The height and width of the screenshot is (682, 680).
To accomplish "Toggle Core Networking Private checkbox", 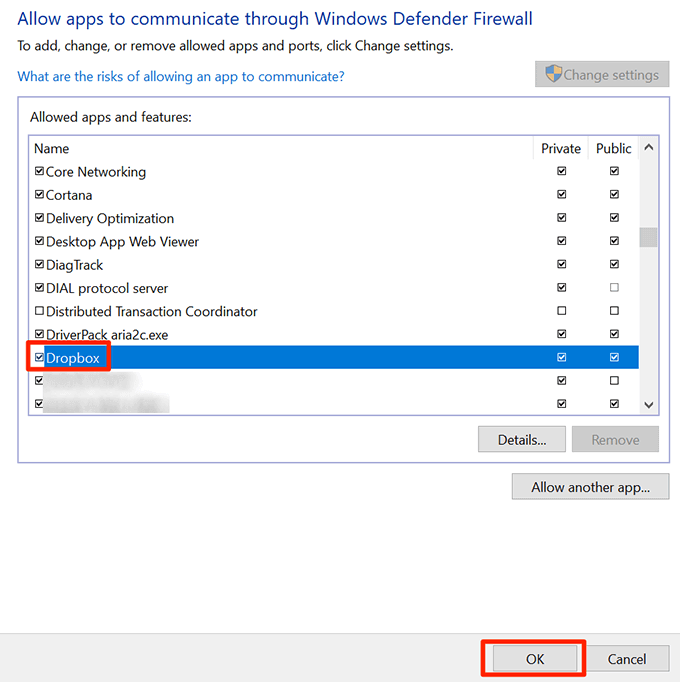I will point(562,171).
